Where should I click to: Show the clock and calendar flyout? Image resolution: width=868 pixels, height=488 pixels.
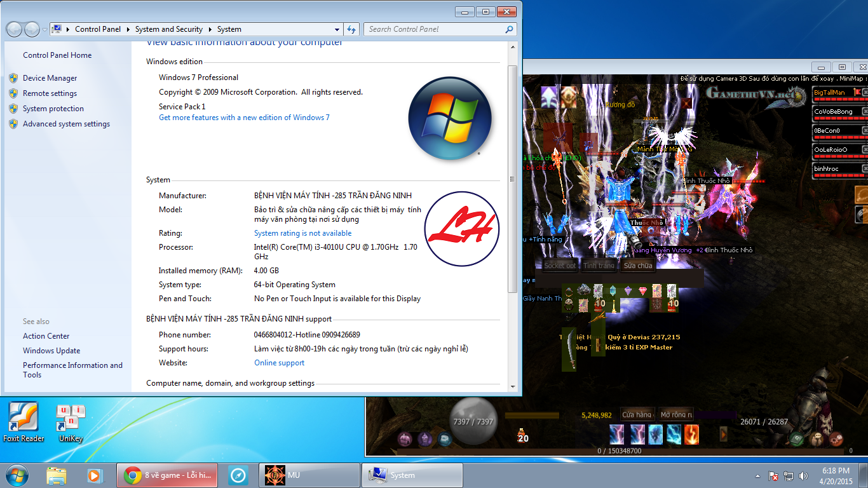click(835, 475)
